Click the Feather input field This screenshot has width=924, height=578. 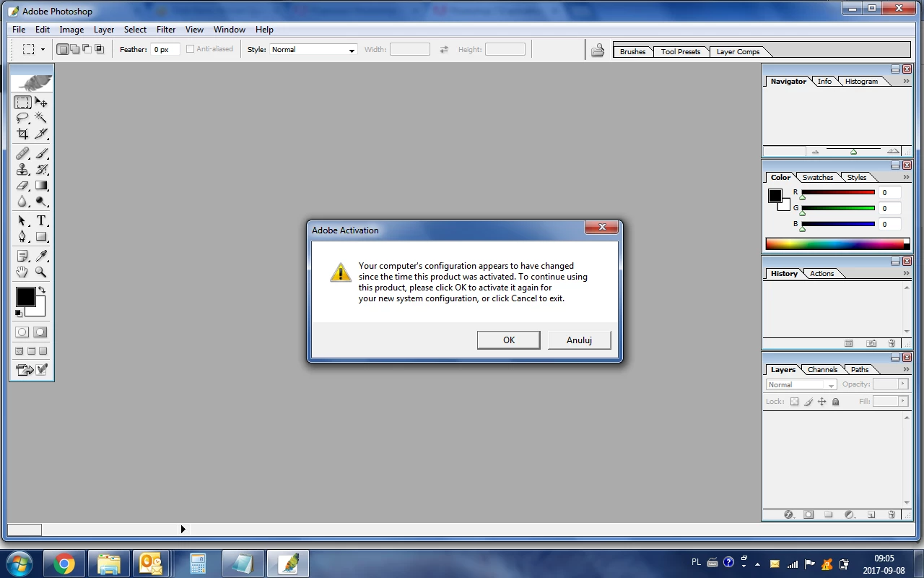point(165,49)
